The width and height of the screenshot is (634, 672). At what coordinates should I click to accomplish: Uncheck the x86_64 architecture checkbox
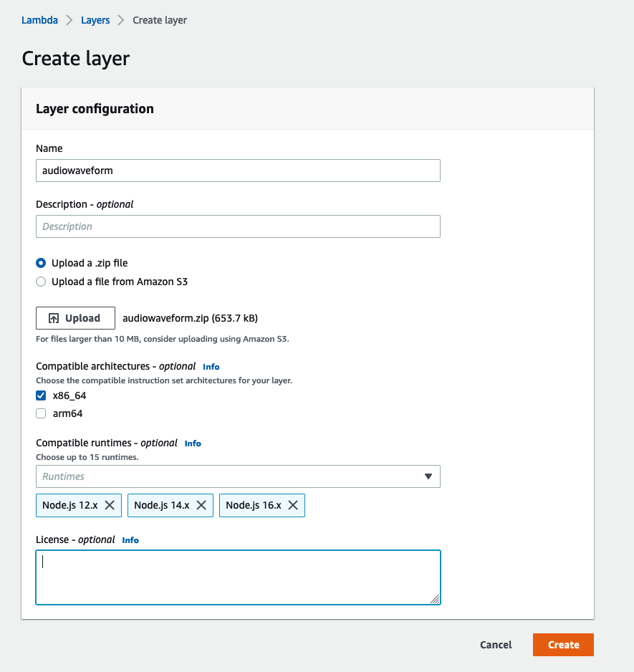(41, 395)
